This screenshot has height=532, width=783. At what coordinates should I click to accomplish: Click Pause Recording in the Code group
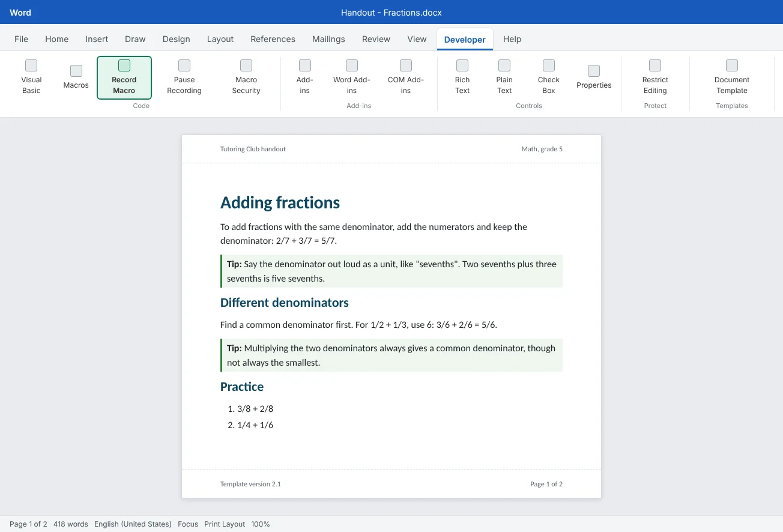point(184,77)
